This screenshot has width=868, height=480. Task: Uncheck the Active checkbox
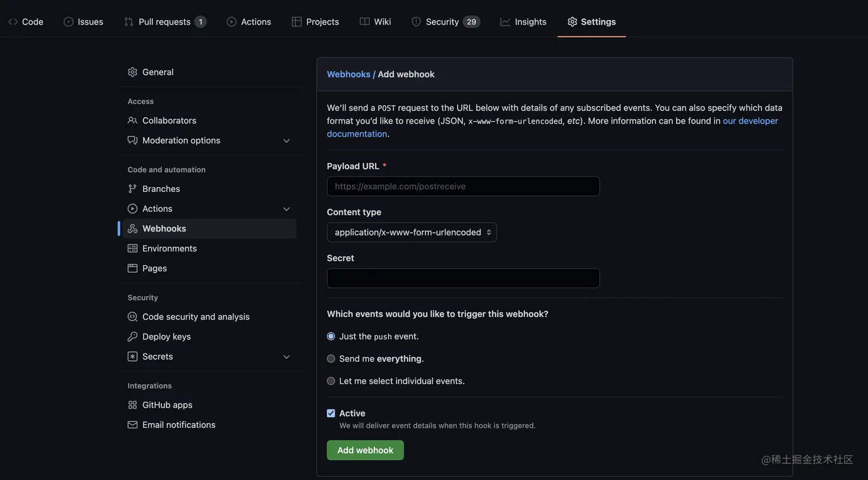[331, 413]
